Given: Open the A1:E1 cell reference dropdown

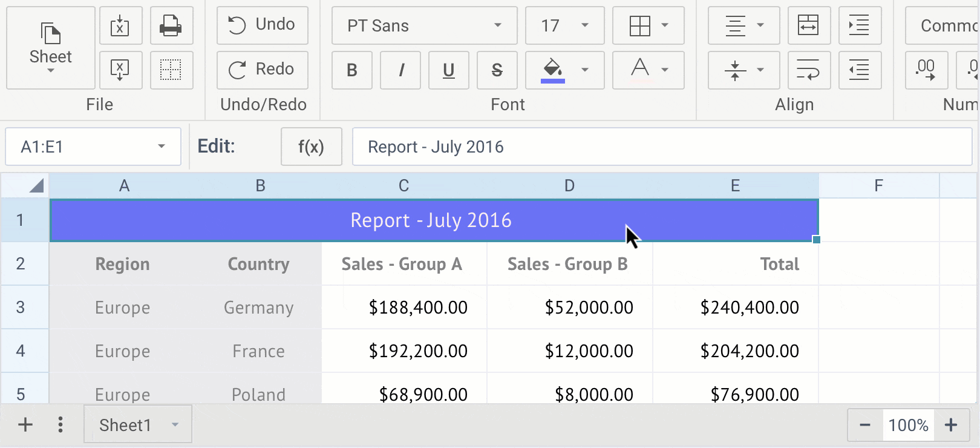Looking at the screenshot, I should click(161, 147).
